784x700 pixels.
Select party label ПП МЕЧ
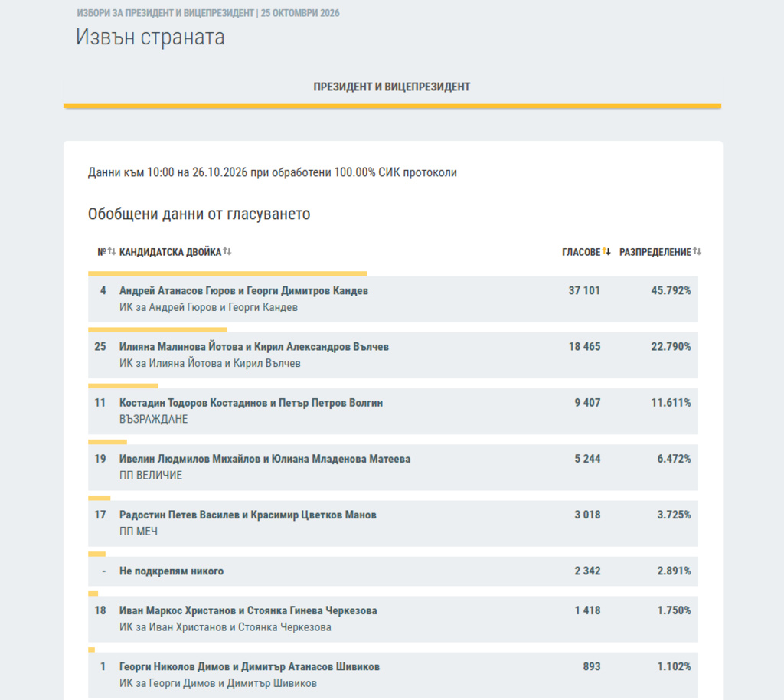[x=139, y=532]
